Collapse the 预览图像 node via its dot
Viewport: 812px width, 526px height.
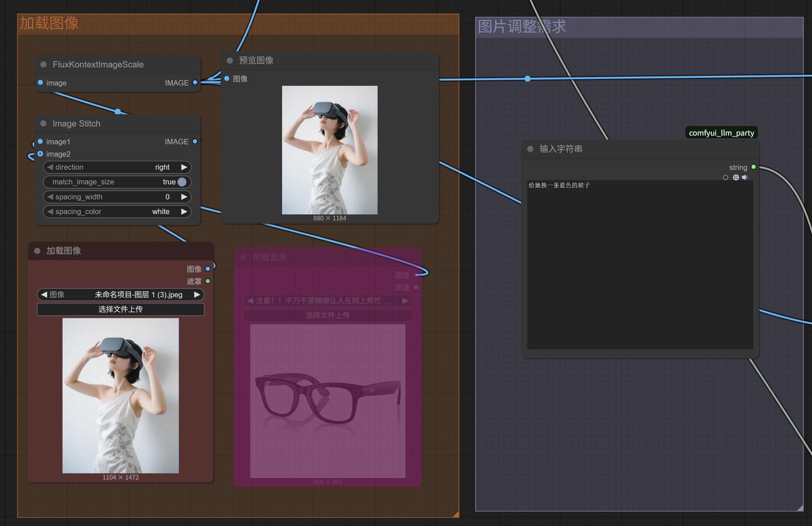(230, 60)
